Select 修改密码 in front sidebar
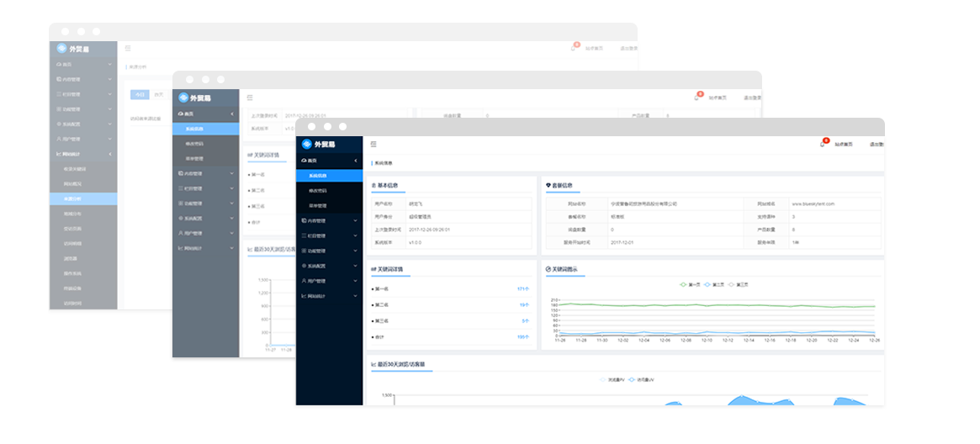The height and width of the screenshot is (444, 980). pyautogui.click(x=317, y=191)
